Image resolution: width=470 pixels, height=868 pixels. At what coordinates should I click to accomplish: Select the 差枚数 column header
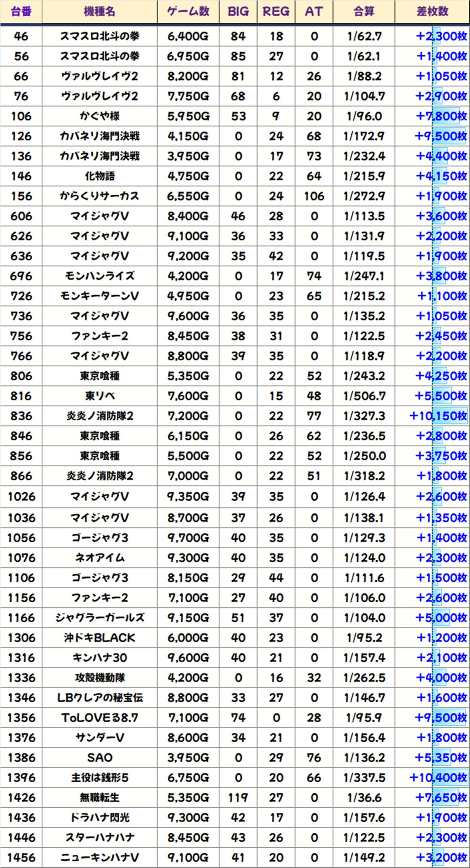pos(432,12)
